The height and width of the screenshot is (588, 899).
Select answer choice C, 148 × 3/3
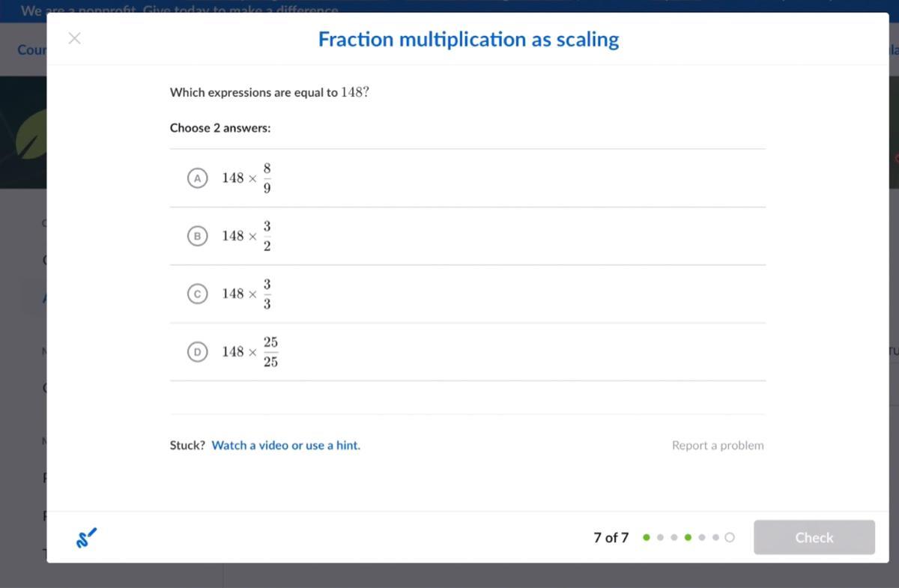(x=196, y=294)
